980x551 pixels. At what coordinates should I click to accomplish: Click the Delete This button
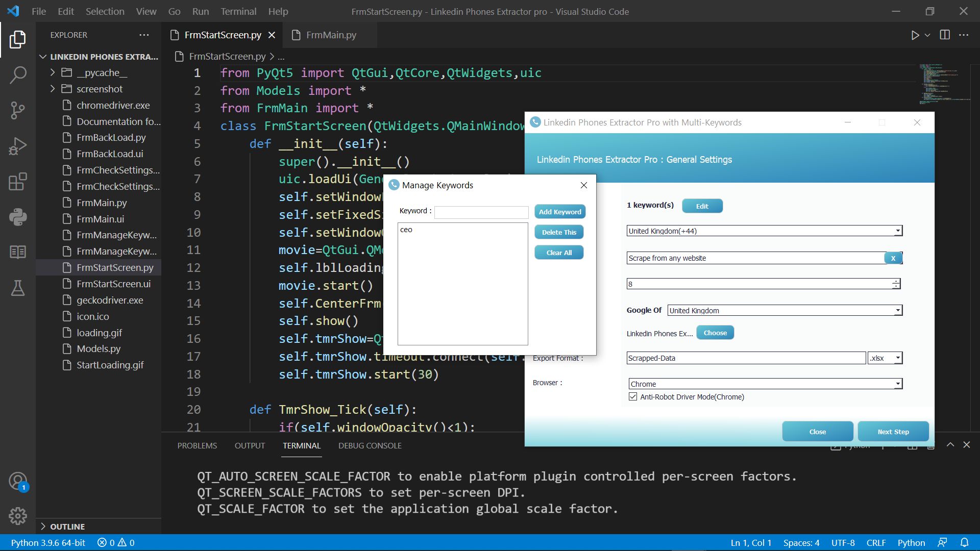[x=559, y=232]
